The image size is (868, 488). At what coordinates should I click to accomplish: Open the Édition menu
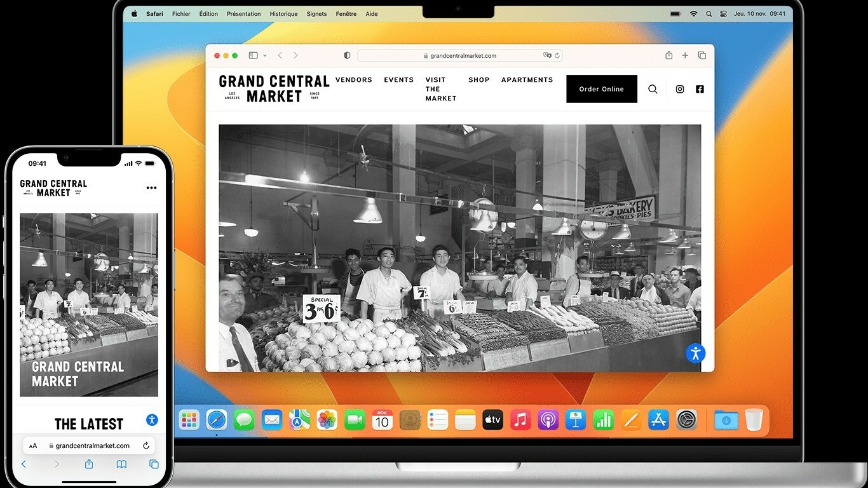pyautogui.click(x=208, y=13)
